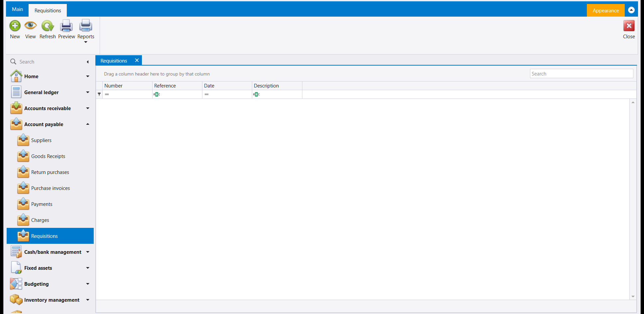The image size is (644, 314).
Task: Expand the Home section arrow
Action: (x=88, y=77)
